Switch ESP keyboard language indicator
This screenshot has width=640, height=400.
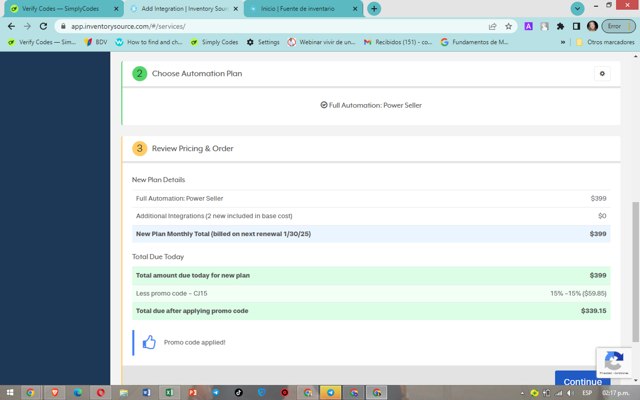[587, 393]
